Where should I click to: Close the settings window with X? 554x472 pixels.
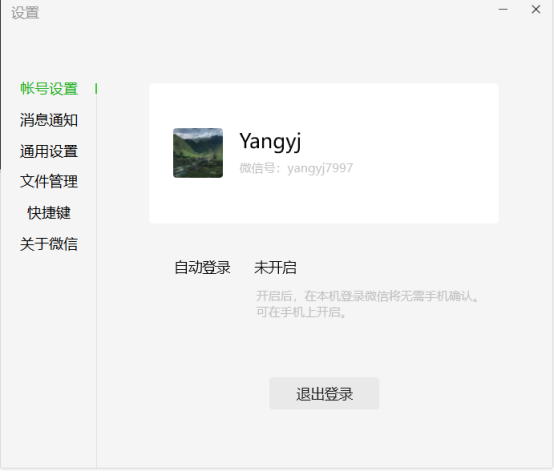[536, 10]
